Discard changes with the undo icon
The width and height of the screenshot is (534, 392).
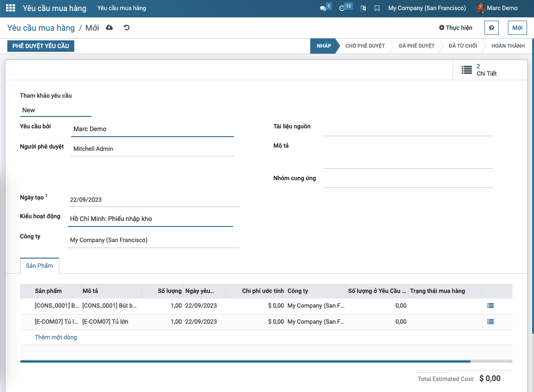point(127,28)
